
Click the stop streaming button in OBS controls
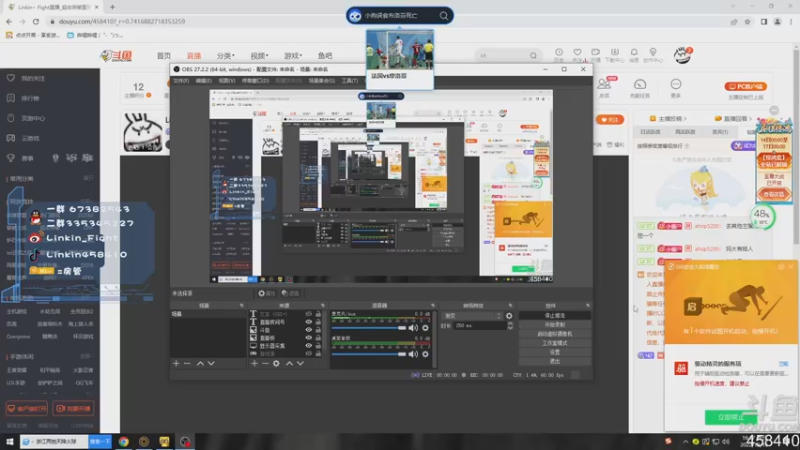[x=555, y=316]
